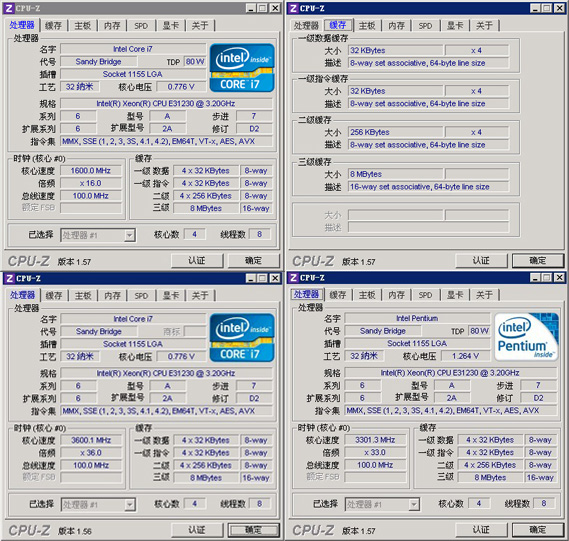Click the Core i7 badge in the version 1.56 window

pos(242,337)
